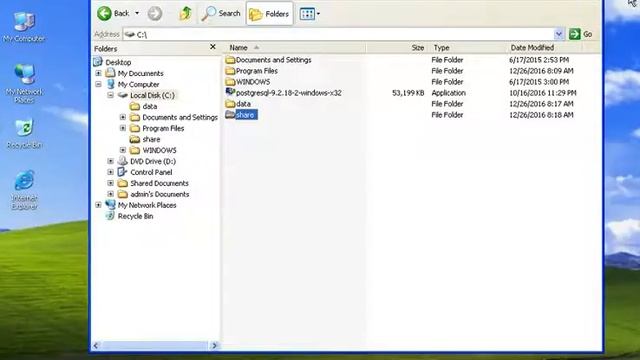Collapse Local Disk (C:) tree node
Image resolution: width=640 pixels, height=360 pixels.
pyautogui.click(x=111, y=96)
